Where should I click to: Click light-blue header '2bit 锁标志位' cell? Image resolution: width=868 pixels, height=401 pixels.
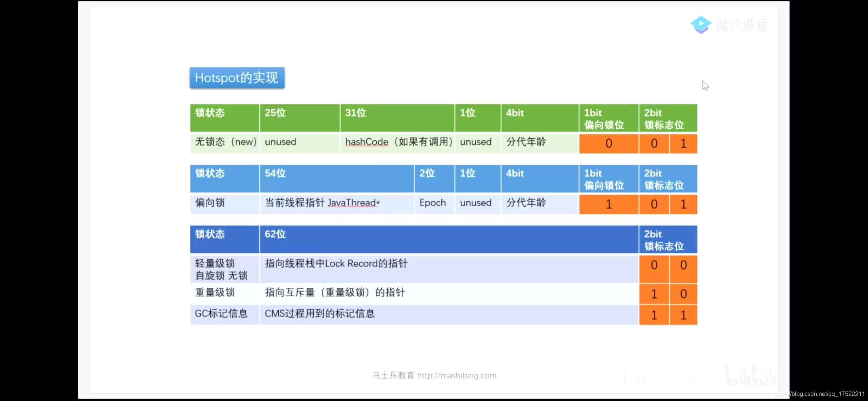click(x=668, y=179)
